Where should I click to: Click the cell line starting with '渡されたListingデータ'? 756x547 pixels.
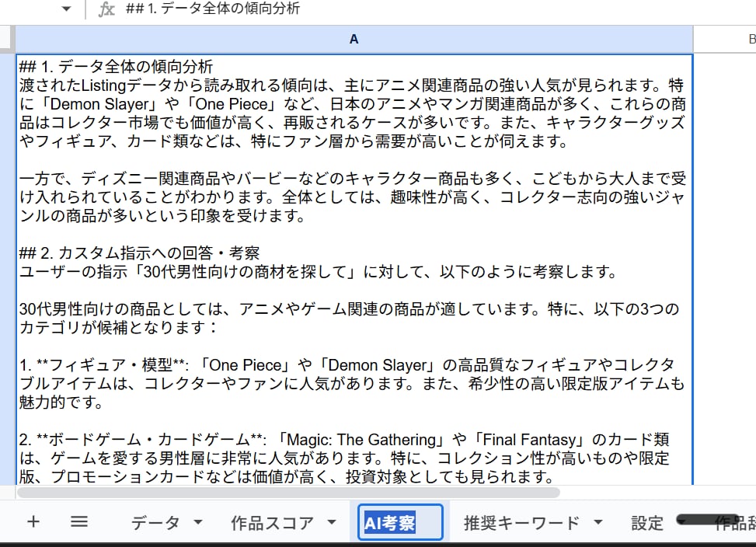[351, 85]
